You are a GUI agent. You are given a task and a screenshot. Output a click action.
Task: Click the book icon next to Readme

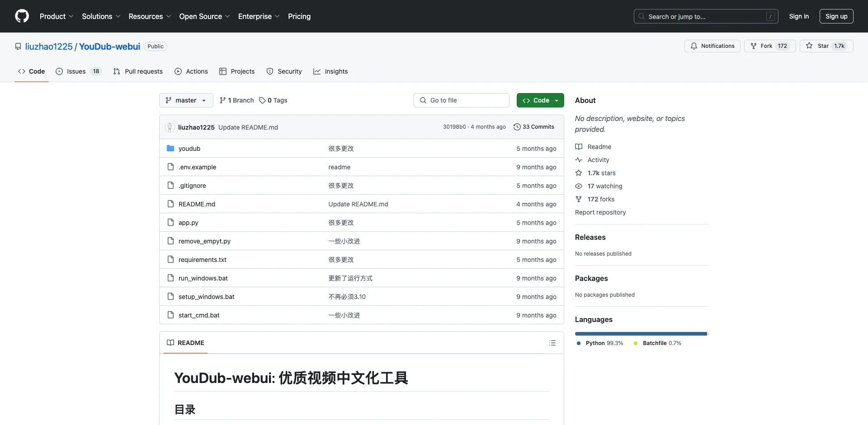tap(579, 147)
